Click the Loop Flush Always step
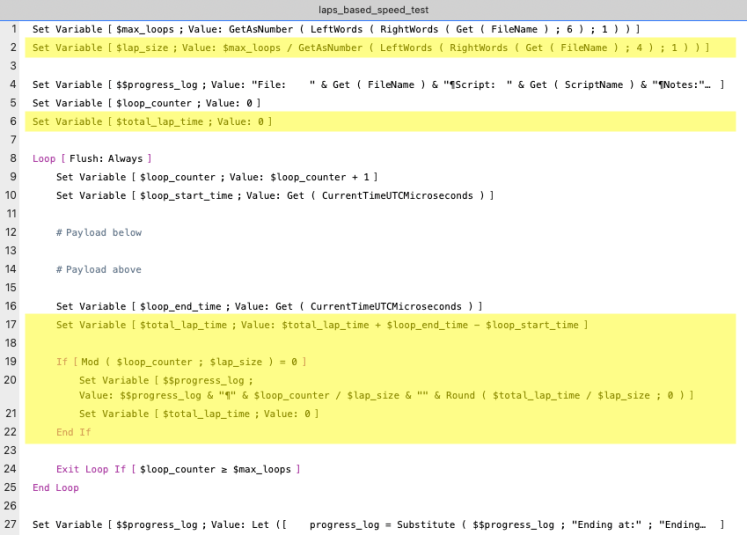747x535 pixels. pyautogui.click(x=92, y=159)
